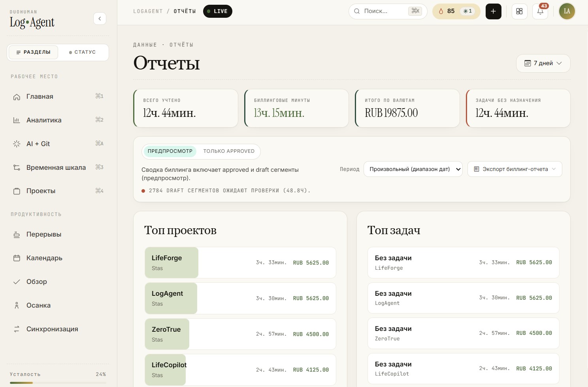The width and height of the screenshot is (588, 387).
Task: Open the Проекты clipboard icon
Action: 17,191
